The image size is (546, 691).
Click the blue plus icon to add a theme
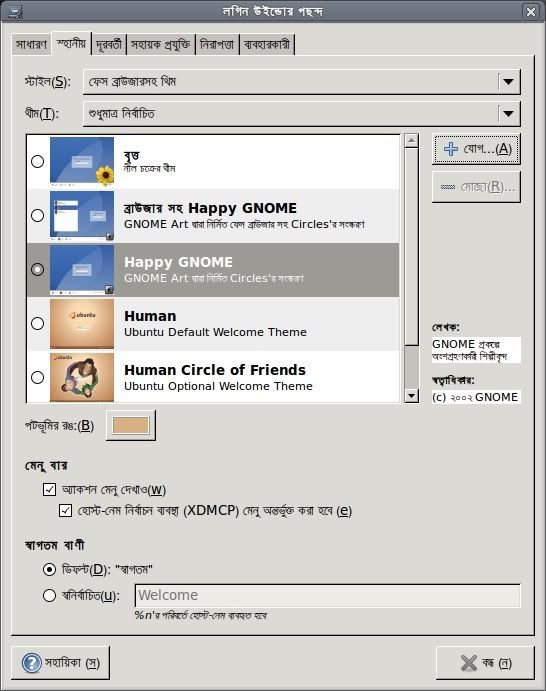pyautogui.click(x=450, y=149)
